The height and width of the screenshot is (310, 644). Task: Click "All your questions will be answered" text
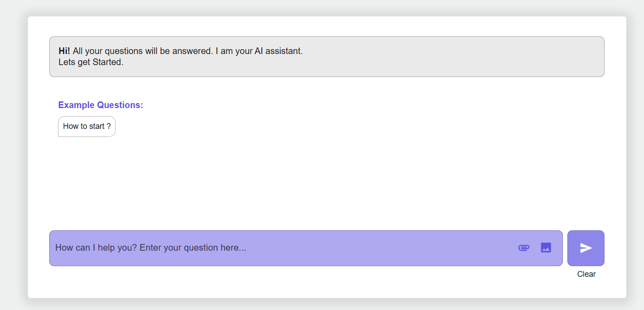(143, 51)
